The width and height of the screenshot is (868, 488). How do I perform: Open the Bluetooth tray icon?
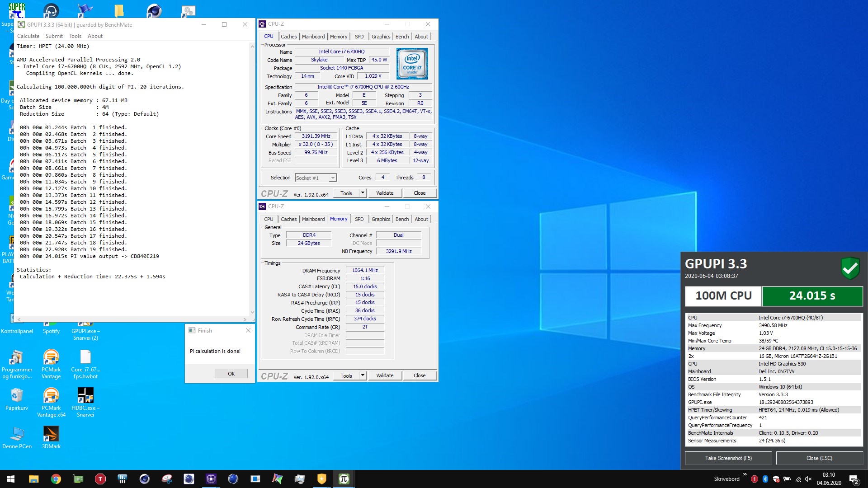pyautogui.click(x=765, y=479)
